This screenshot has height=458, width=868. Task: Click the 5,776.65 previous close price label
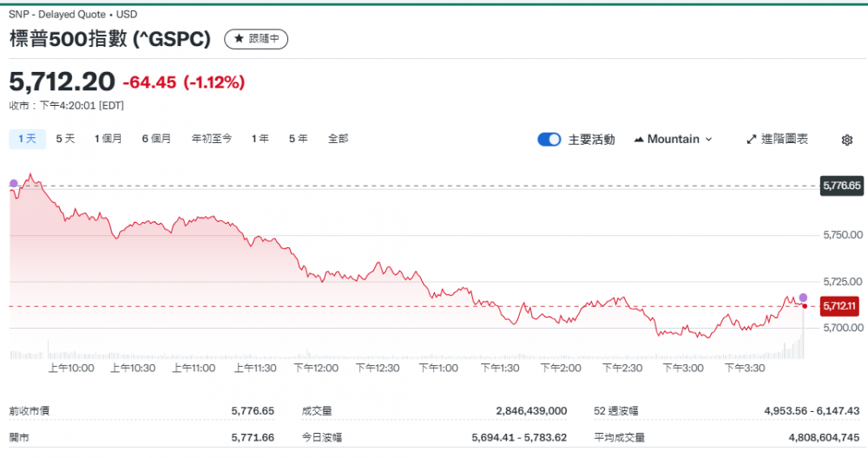pyautogui.click(x=840, y=186)
